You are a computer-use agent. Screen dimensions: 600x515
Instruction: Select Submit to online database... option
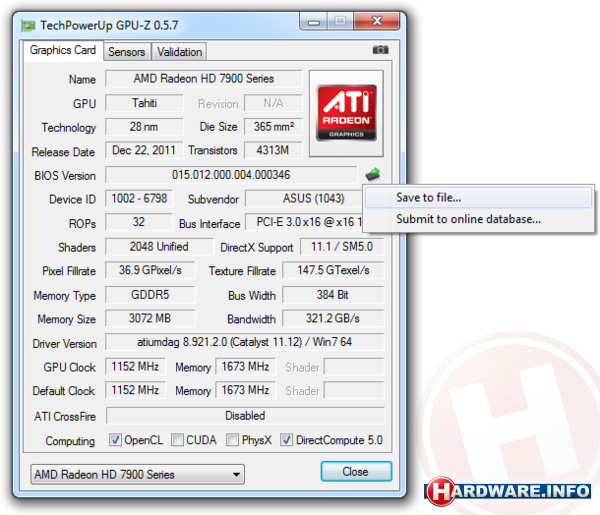(468, 219)
